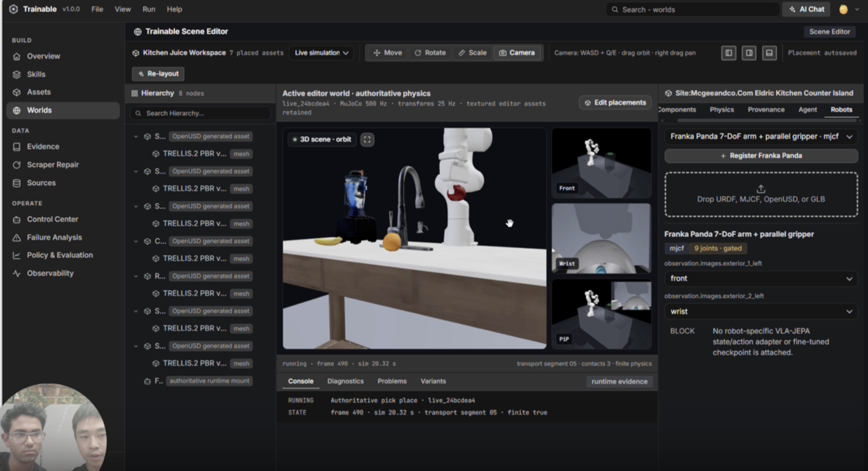Click Edit placements button
868x471 pixels.
pyautogui.click(x=615, y=103)
